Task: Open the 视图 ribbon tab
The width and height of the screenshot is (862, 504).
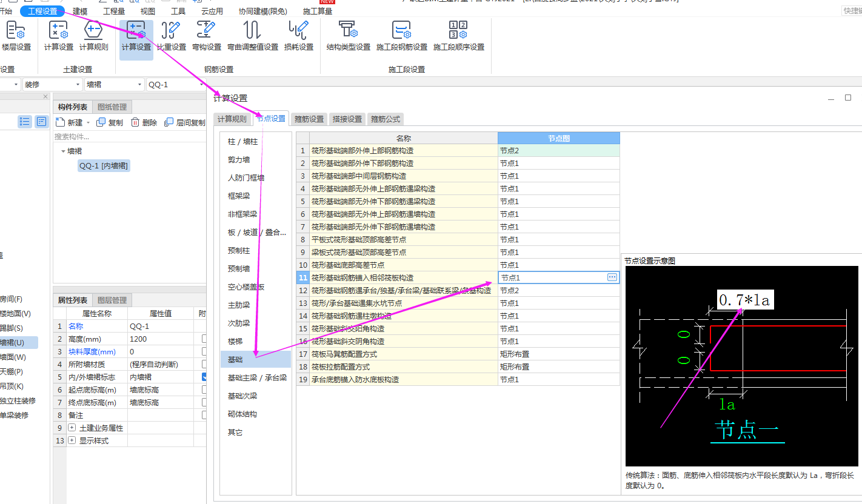Action: [x=147, y=11]
